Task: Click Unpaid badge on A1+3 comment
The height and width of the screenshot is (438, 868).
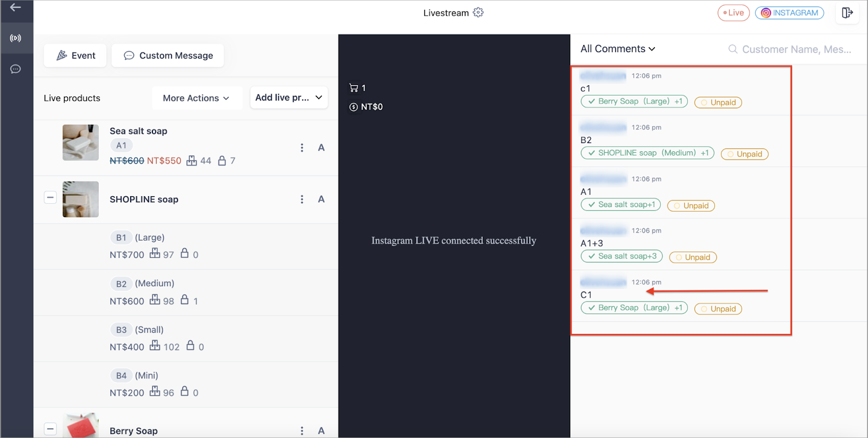Action: 693,257
